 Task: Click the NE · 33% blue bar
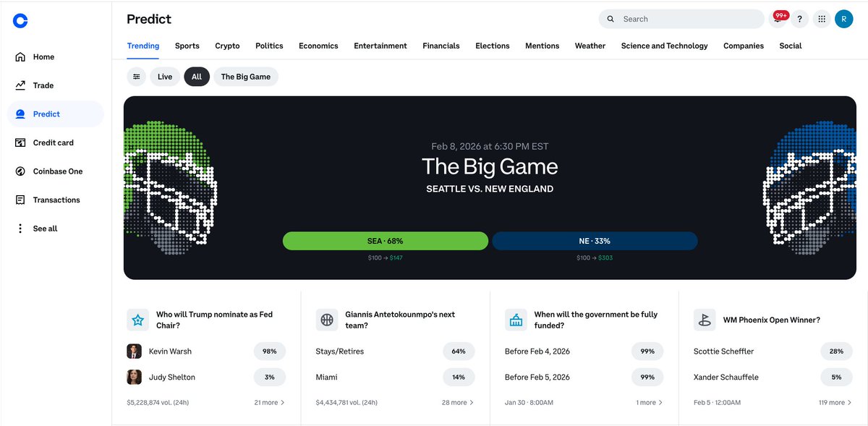595,241
